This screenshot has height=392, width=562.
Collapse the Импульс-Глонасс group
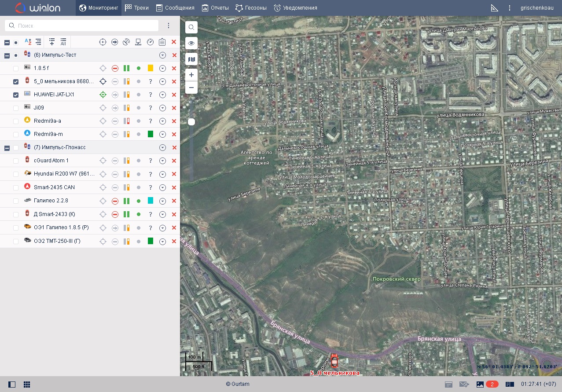pos(7,148)
